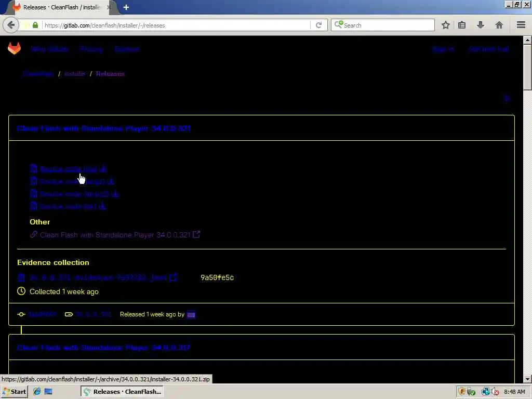Bookmark this page with the star icon

[x=446, y=25]
